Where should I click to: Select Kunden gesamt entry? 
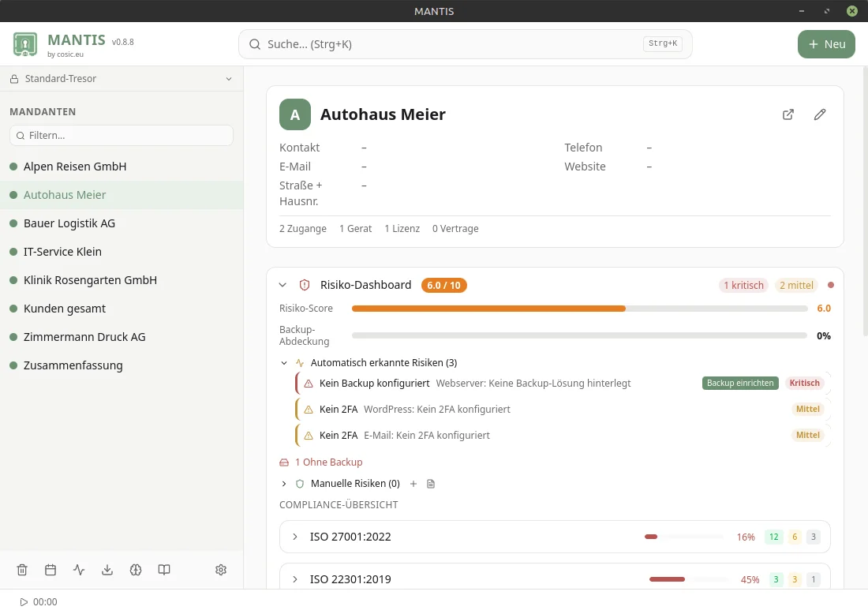coord(122,309)
